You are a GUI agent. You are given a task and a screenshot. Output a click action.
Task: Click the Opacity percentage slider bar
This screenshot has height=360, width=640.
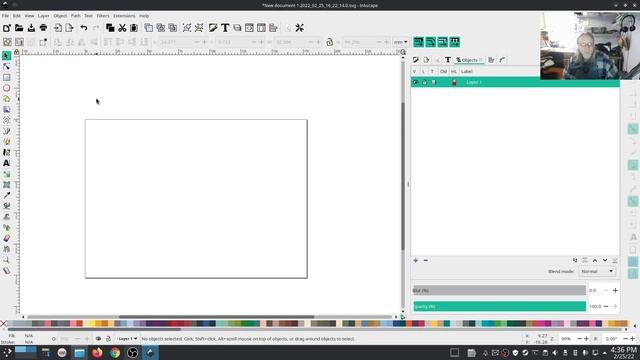(x=499, y=307)
